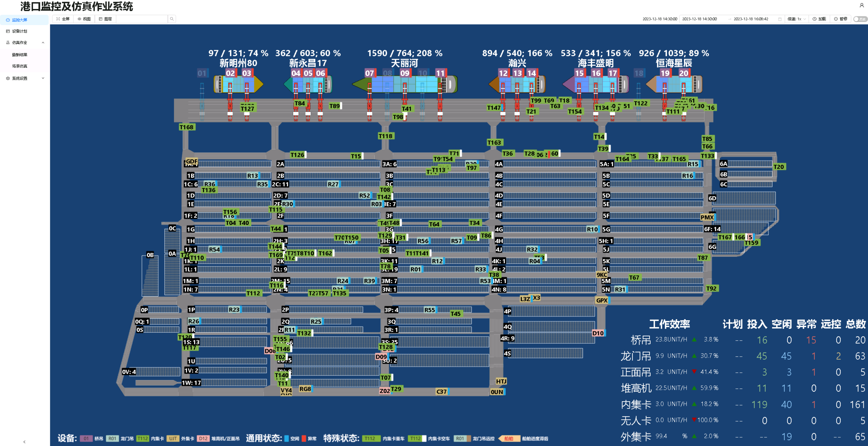Open the 监控大屏 menu item
This screenshot has width=868, height=446.
(x=24, y=20)
